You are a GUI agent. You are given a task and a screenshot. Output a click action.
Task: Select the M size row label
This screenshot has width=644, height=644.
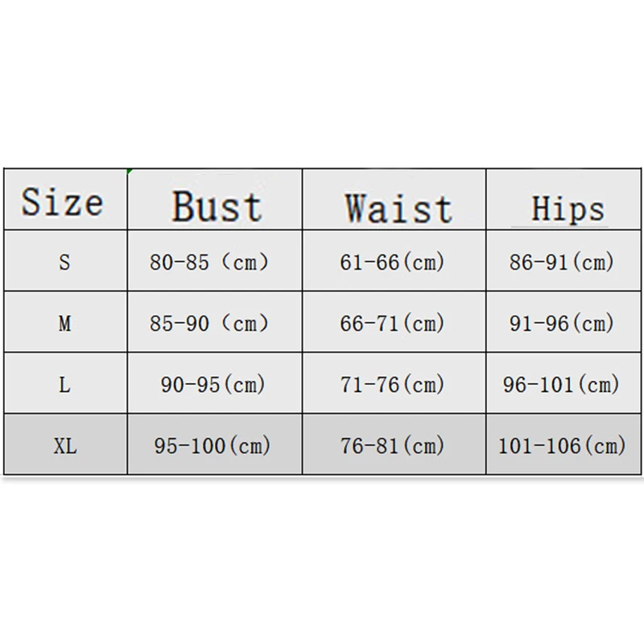tap(64, 324)
